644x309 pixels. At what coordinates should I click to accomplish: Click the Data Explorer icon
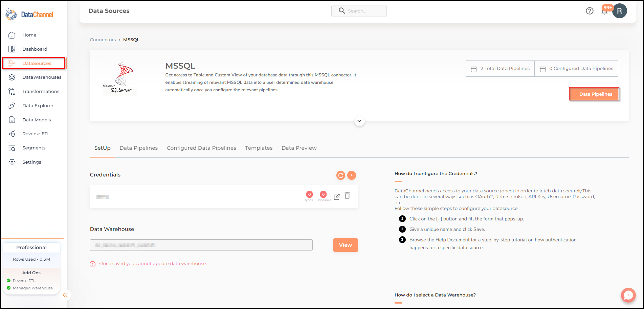tap(12, 105)
